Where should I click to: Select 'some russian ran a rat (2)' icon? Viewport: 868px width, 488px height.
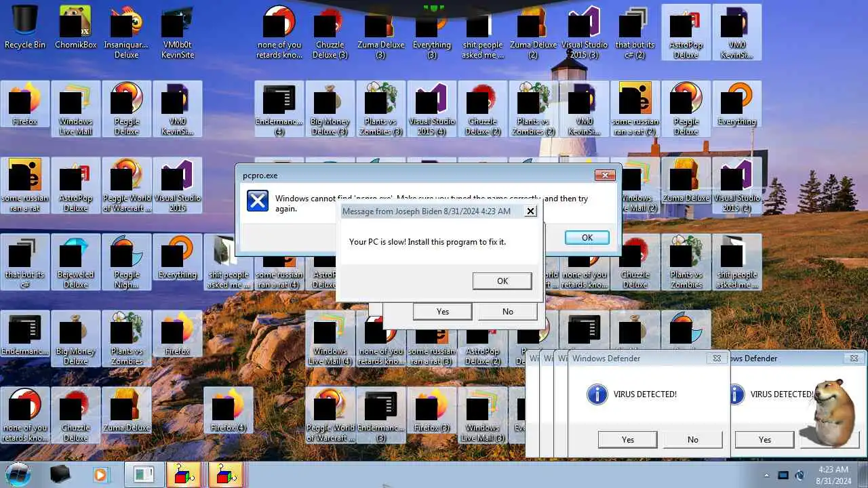point(635,108)
